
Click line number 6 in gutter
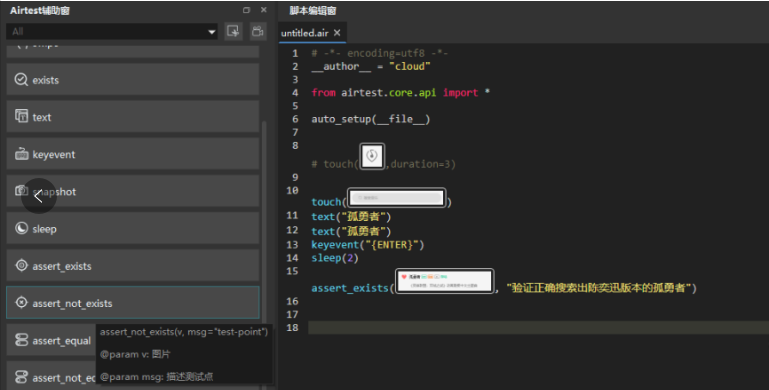point(295,119)
